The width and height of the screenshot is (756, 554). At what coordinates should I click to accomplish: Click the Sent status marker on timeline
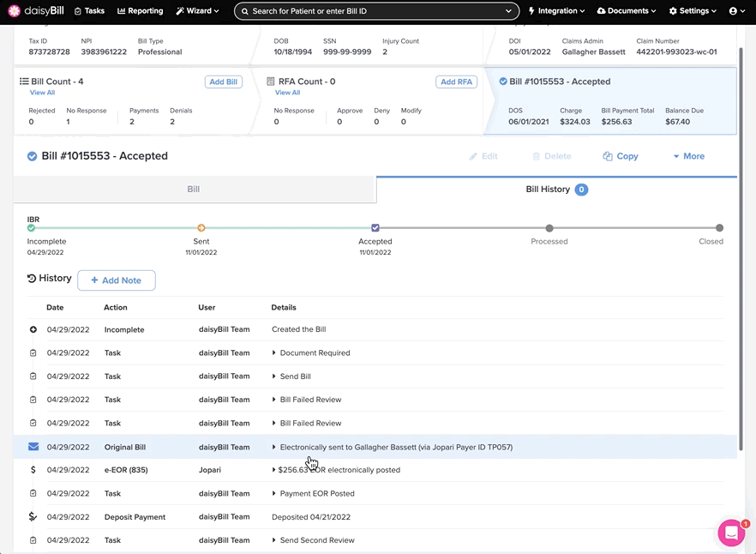tap(201, 228)
